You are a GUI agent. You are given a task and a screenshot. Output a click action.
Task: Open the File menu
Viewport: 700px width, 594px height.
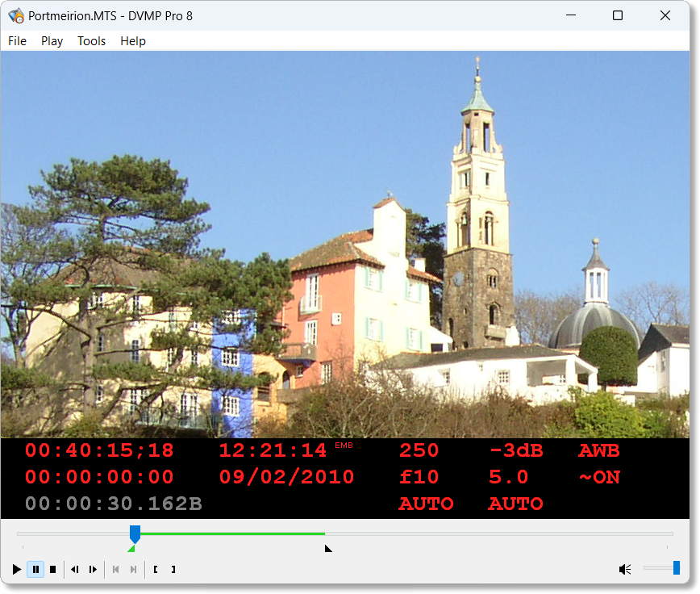click(16, 40)
